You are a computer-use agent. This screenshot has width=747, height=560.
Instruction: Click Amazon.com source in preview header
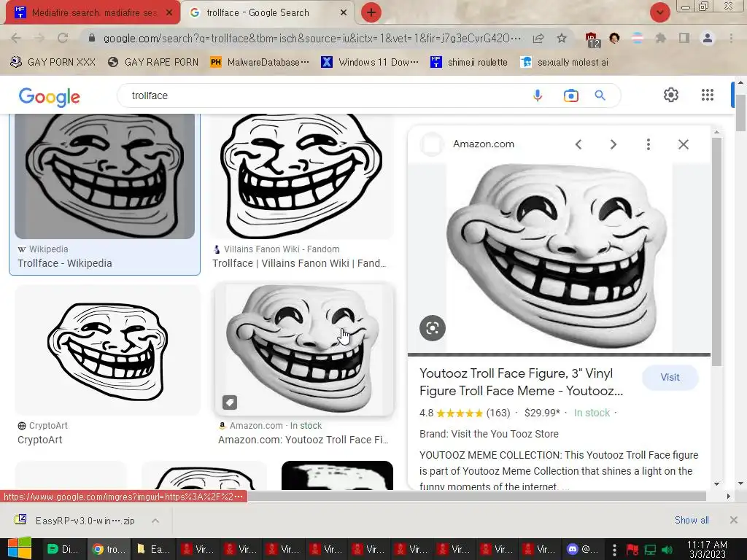483,144
